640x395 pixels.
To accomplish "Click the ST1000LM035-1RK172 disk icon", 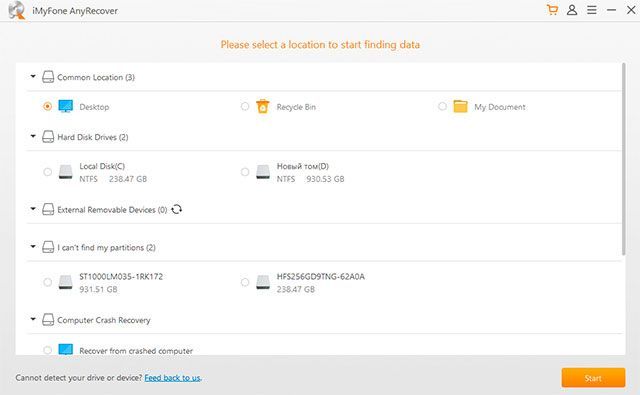I will coord(65,282).
